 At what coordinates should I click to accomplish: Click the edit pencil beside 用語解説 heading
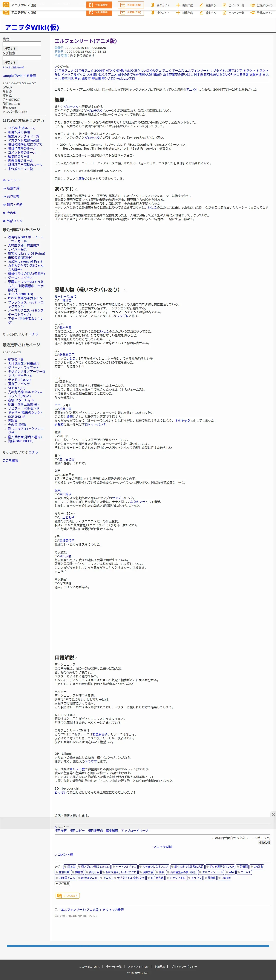[x=76, y=658]
